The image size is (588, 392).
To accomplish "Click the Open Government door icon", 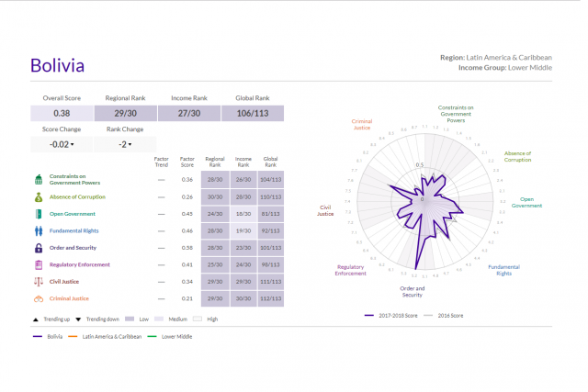I will [39, 214].
